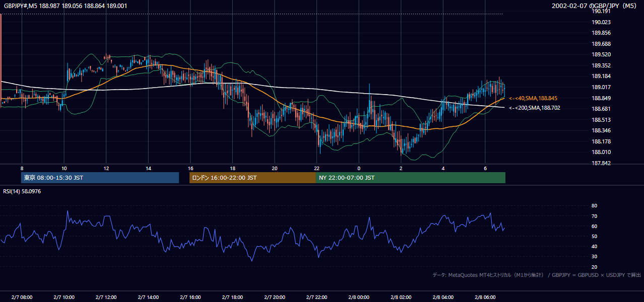Click the 2/8 04:00 time axis label
This screenshot has height=302, width=644.
(443, 297)
